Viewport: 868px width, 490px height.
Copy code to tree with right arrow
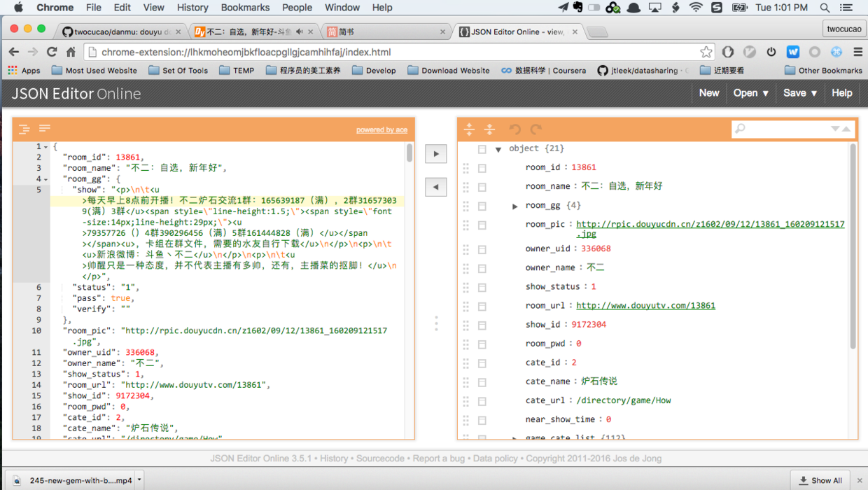tap(436, 154)
